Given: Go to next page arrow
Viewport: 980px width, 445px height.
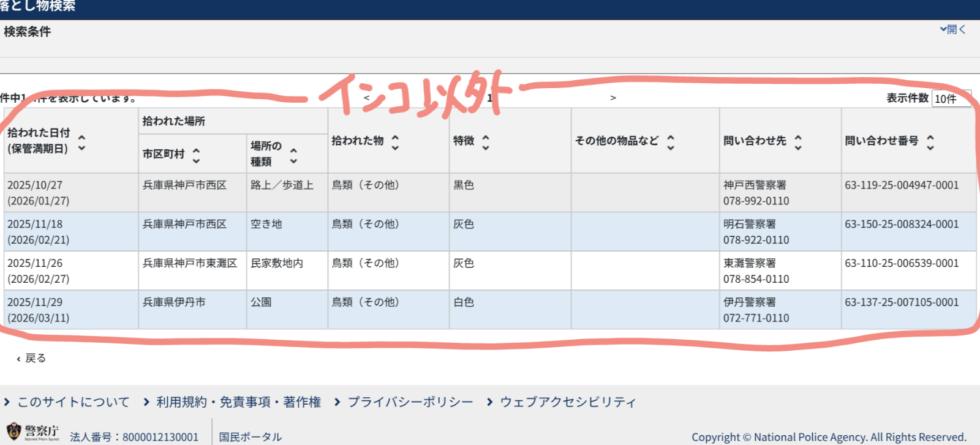Looking at the screenshot, I should [613, 98].
